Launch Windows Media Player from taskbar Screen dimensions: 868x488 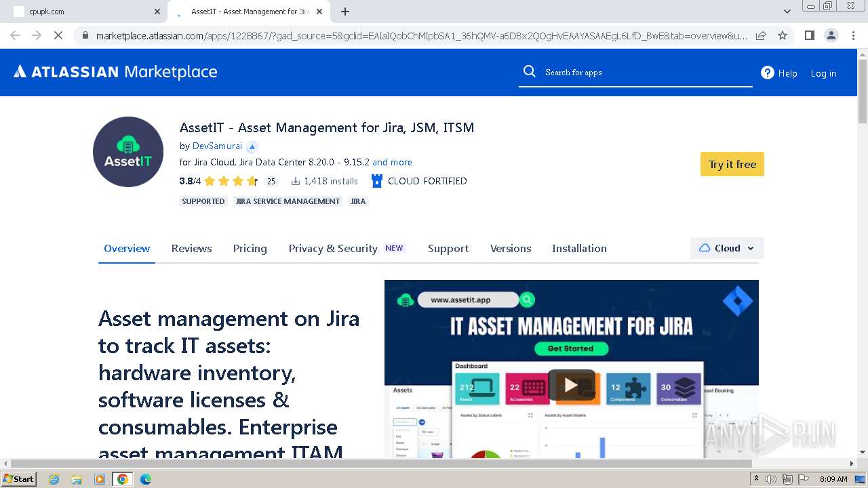click(x=100, y=479)
